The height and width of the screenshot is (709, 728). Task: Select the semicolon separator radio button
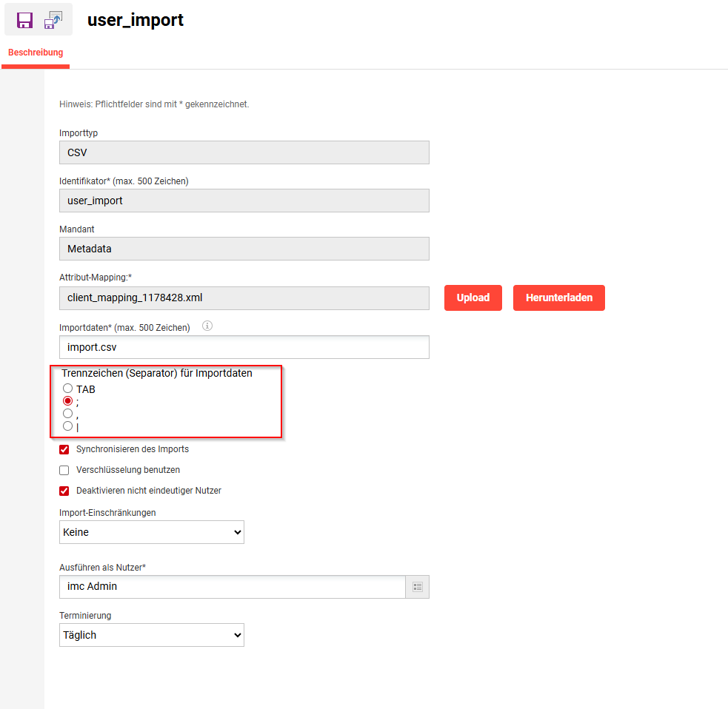68,400
